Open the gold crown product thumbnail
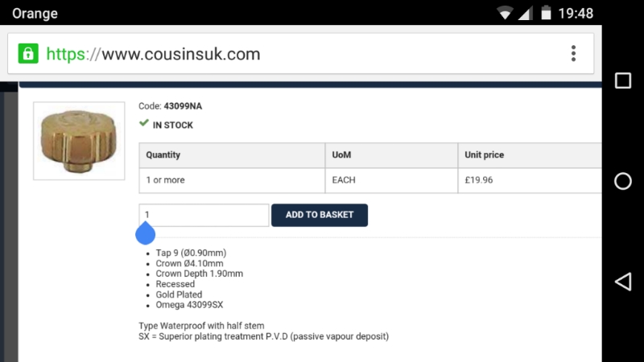The height and width of the screenshot is (362, 644). (79, 141)
